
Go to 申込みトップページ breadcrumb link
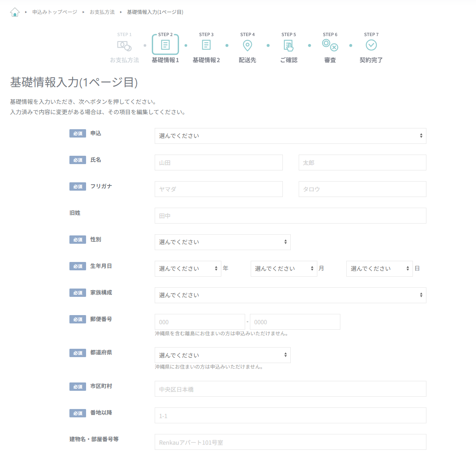55,12
